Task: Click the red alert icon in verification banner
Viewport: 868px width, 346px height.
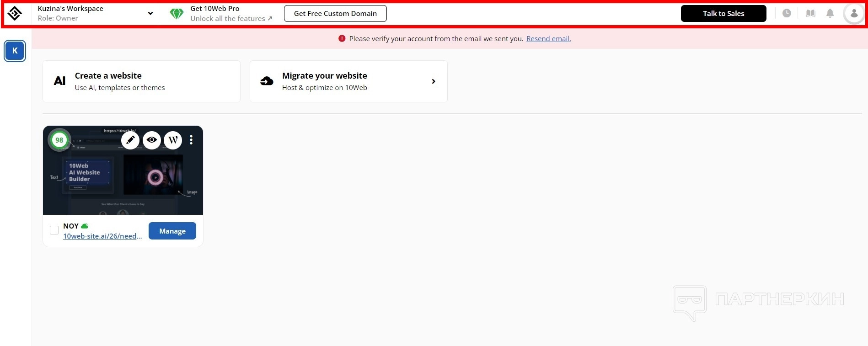Action: pyautogui.click(x=342, y=38)
